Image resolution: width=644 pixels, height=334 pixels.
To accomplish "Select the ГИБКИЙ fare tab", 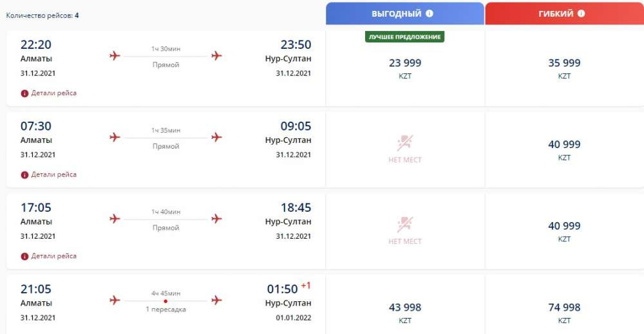I will point(565,14).
